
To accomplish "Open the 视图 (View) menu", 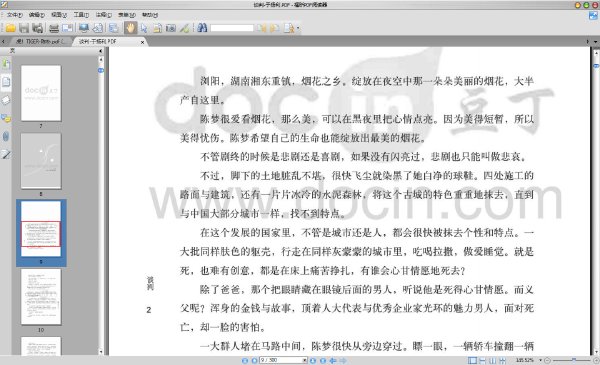I will (59, 15).
